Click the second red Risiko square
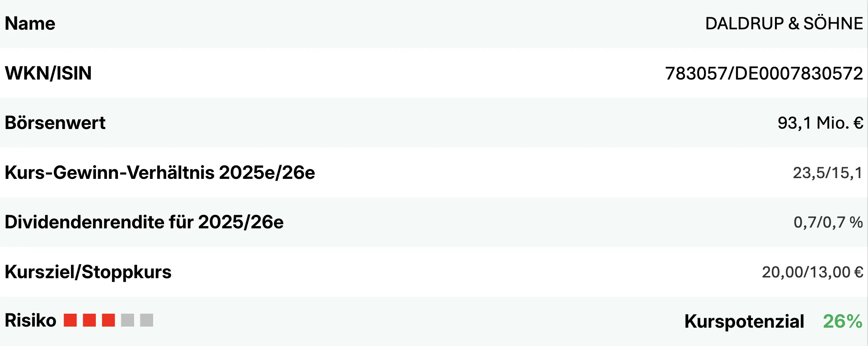868x346 pixels. 89,320
